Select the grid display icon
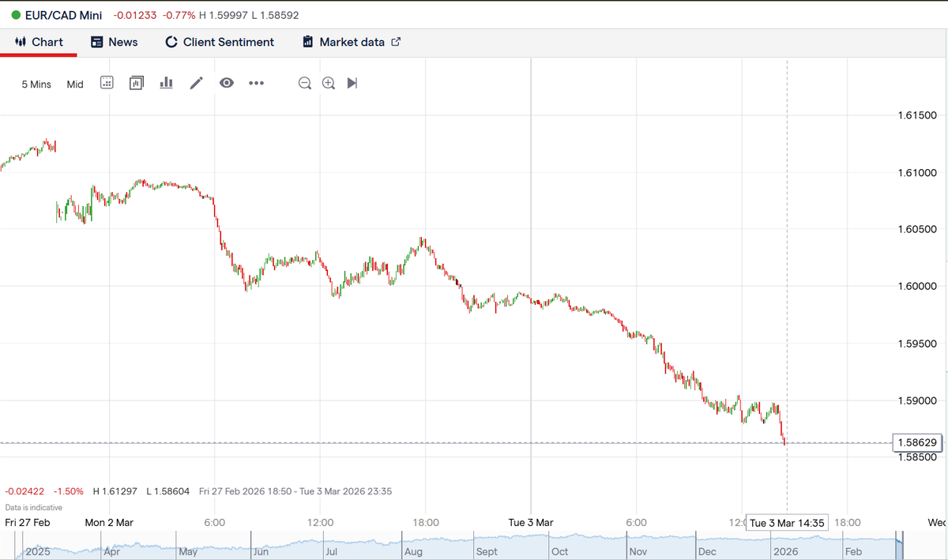Image resolution: width=948 pixels, height=560 pixels. [107, 82]
